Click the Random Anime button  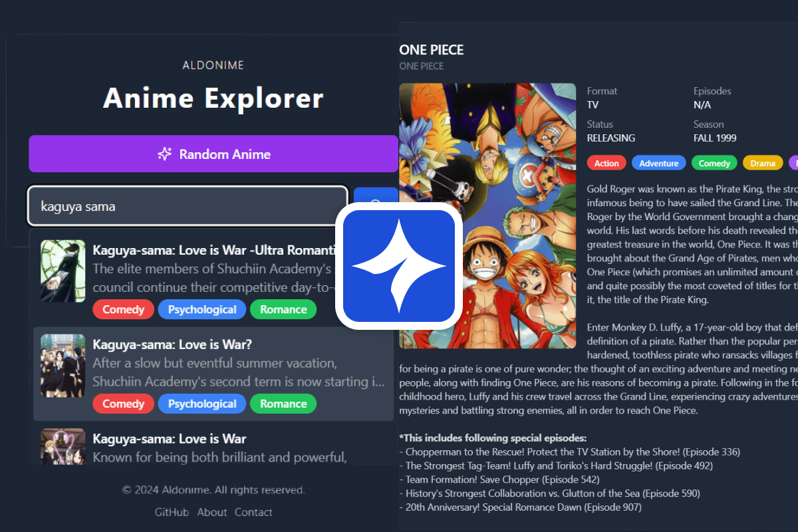pos(213,154)
